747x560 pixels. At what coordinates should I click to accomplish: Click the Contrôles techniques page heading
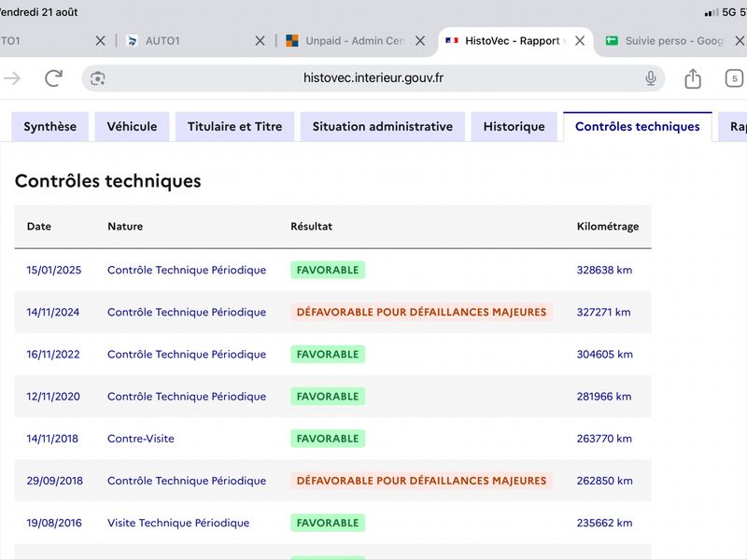[x=108, y=181]
